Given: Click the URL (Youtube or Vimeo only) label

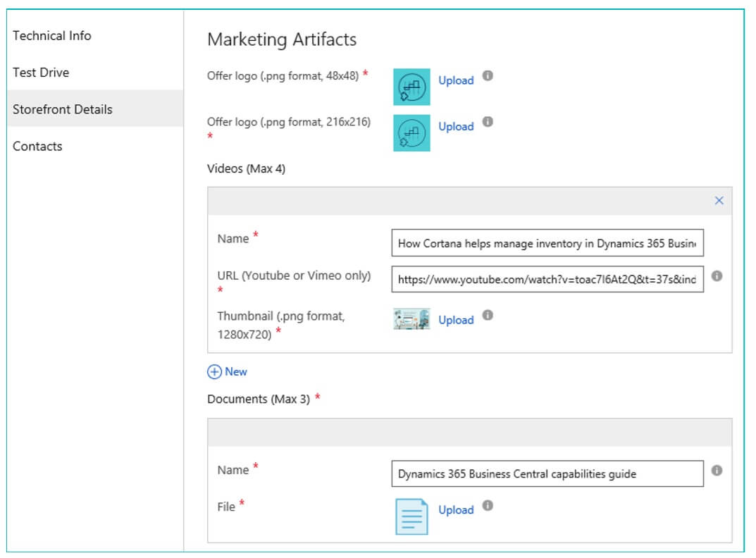Looking at the screenshot, I should pos(294,275).
